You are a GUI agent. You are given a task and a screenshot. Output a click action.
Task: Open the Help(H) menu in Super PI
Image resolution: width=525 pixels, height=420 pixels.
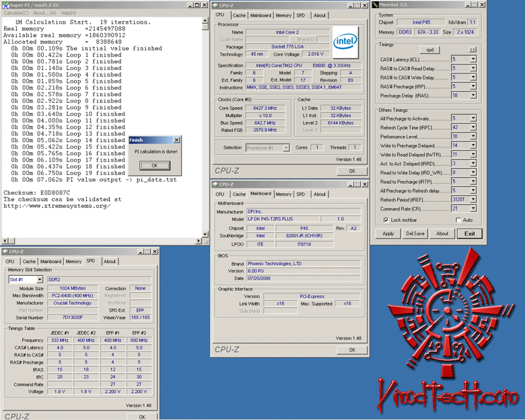68,13
